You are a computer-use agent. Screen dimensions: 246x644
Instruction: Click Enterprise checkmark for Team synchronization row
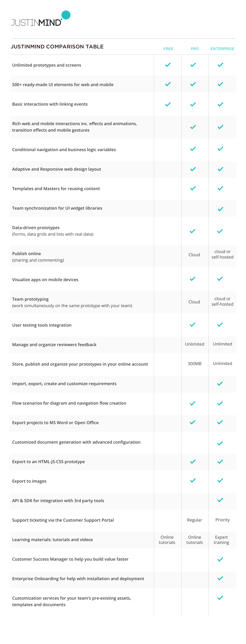pyautogui.click(x=220, y=209)
